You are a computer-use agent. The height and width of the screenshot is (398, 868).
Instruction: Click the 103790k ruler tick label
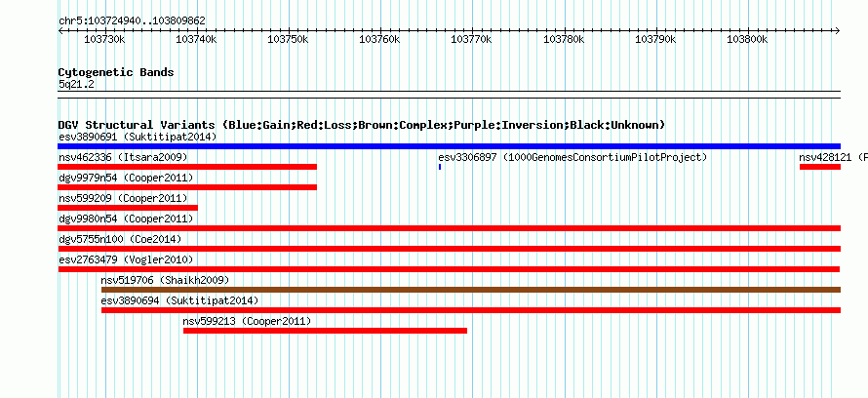[x=656, y=39]
